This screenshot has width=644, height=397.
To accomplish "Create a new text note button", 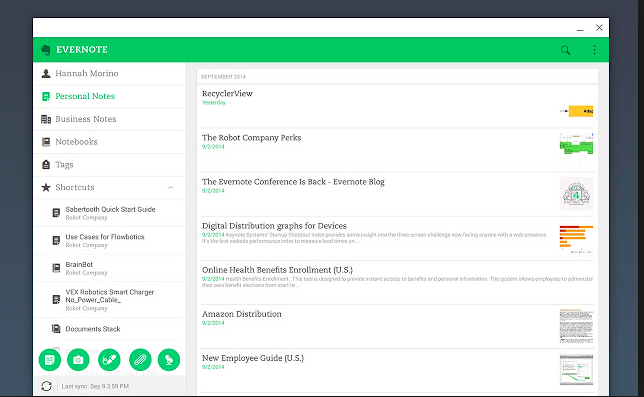I will pos(50,360).
